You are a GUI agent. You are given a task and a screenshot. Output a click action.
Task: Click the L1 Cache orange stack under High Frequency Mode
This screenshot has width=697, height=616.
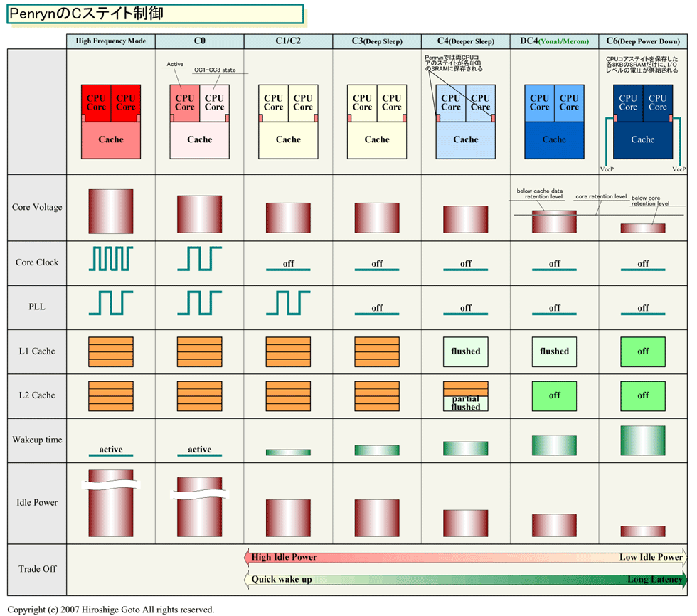[x=111, y=351]
